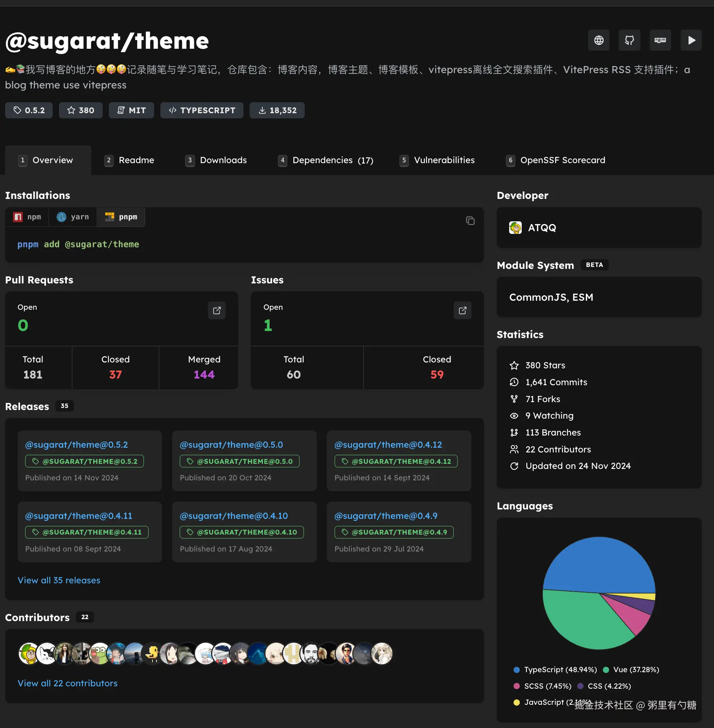This screenshot has width=714, height=728.
Task: Click the first contributor avatar
Action: tap(29, 654)
